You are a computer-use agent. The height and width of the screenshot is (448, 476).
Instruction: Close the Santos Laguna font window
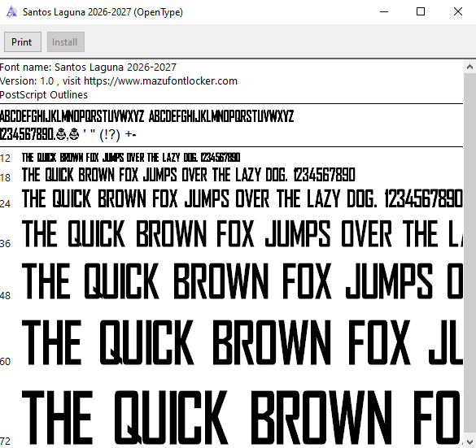pyautogui.click(x=458, y=12)
